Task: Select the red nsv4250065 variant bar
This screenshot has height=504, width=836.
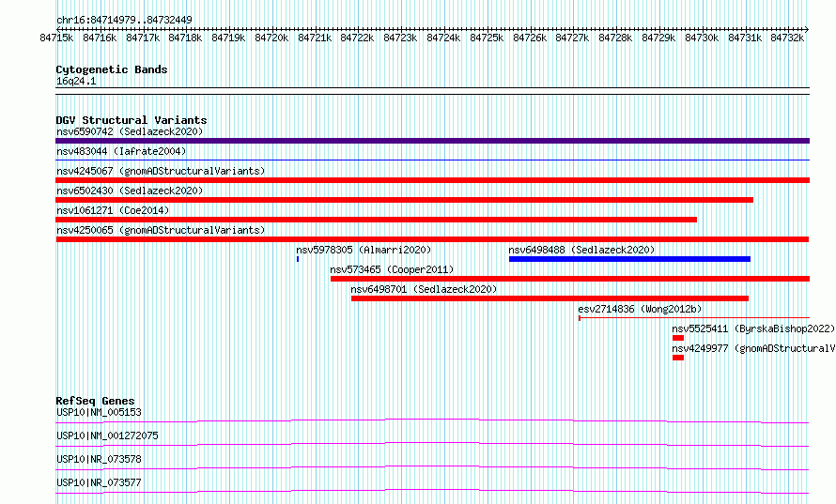Action: (432, 239)
